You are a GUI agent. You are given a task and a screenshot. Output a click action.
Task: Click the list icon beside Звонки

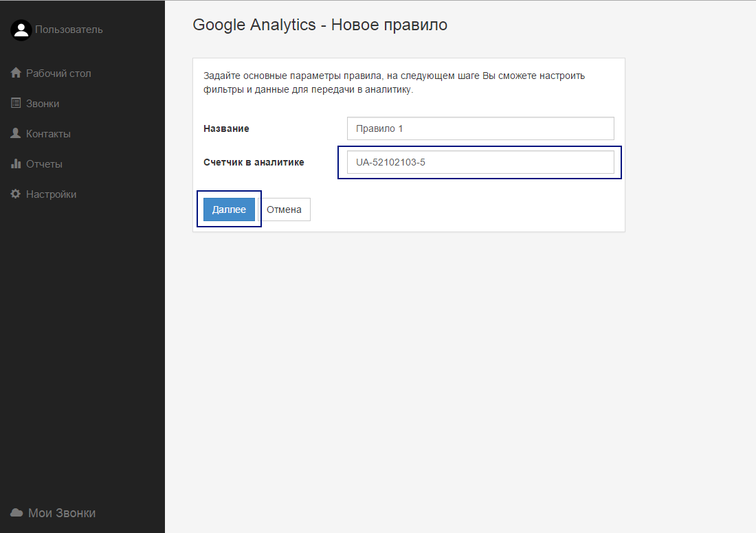tap(16, 103)
